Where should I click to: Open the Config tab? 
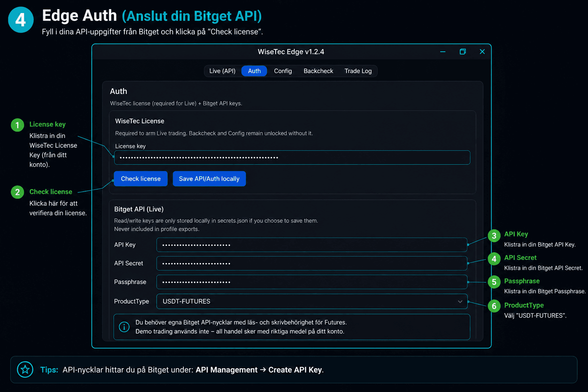pyautogui.click(x=283, y=71)
